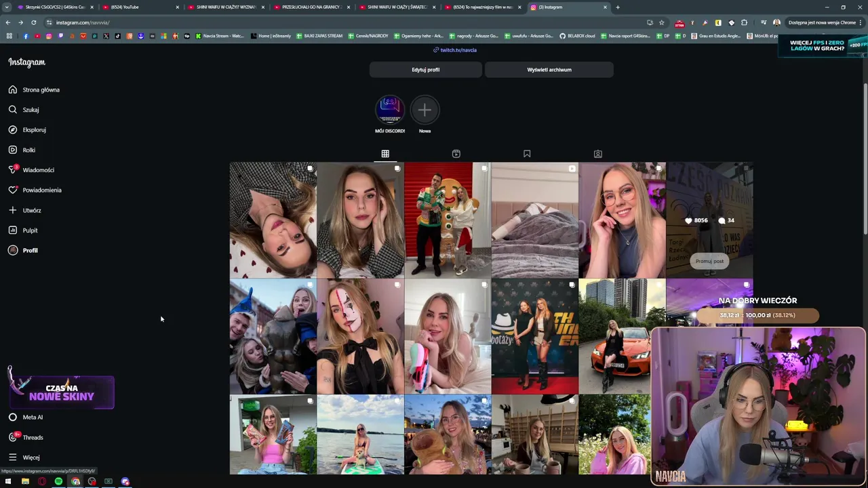
Task: Open the paddleboard on lake post
Action: pos(360,434)
